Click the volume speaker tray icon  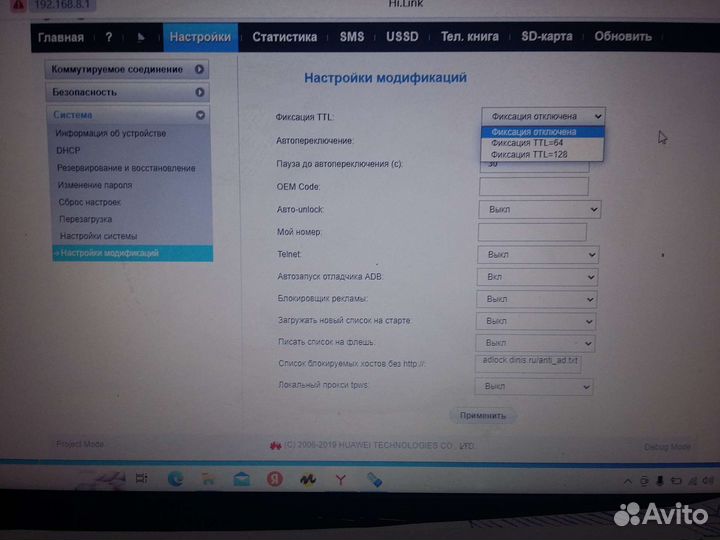[x=708, y=480]
